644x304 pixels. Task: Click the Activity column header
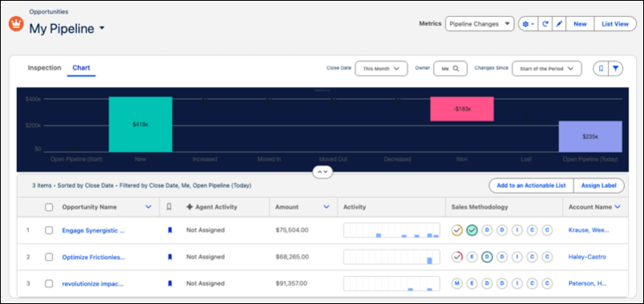tap(354, 207)
